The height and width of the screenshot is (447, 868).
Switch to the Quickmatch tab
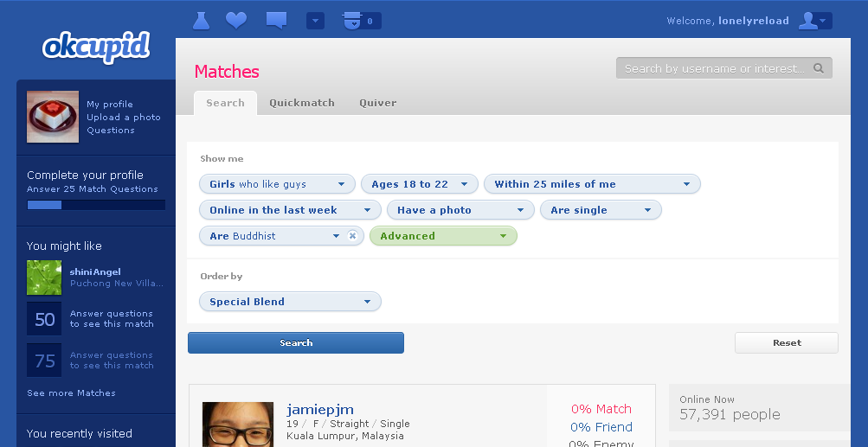pyautogui.click(x=302, y=103)
